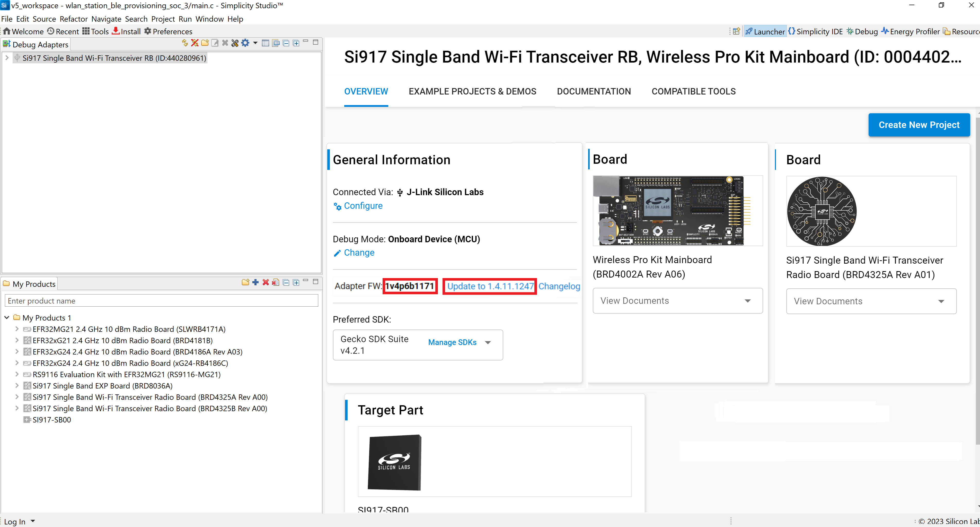Screen dimensions: 980x527
Task: Switch to the Launcher perspective
Action: coord(765,31)
